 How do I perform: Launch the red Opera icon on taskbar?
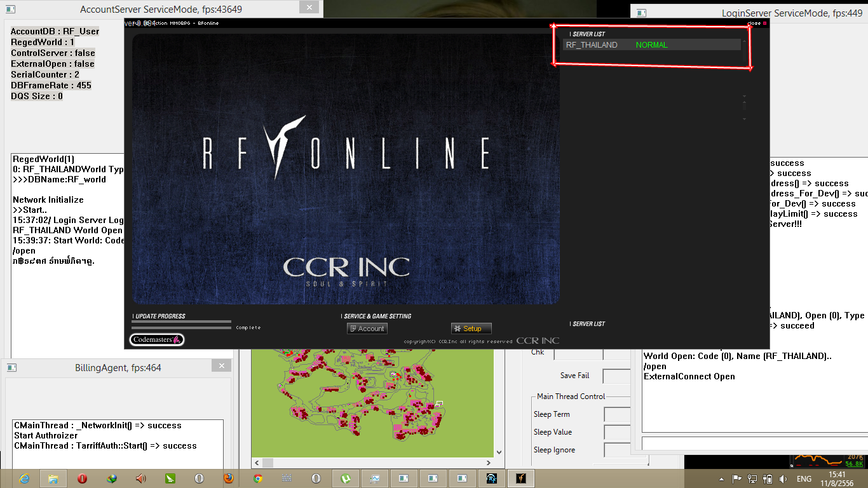[82, 478]
